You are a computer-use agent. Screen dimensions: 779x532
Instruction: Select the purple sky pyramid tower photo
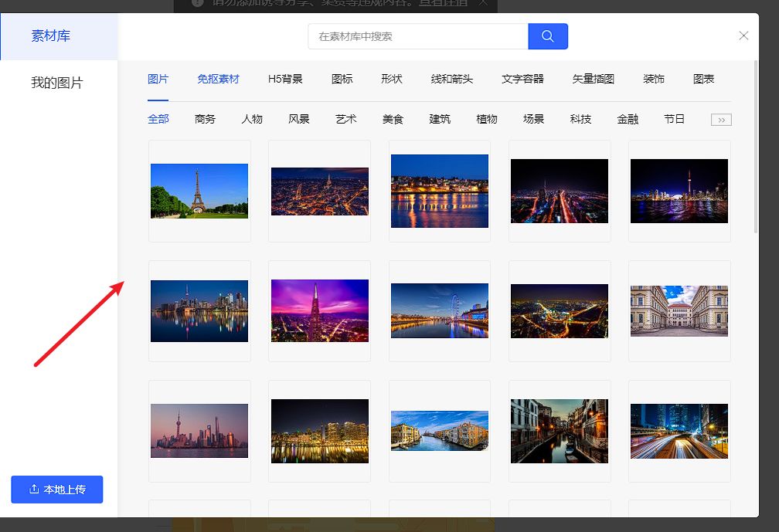pyautogui.click(x=319, y=310)
